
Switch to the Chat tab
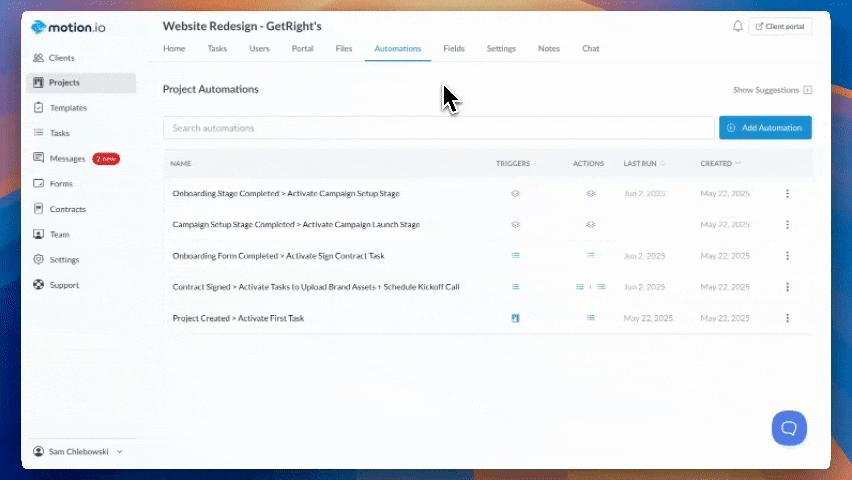click(x=591, y=48)
